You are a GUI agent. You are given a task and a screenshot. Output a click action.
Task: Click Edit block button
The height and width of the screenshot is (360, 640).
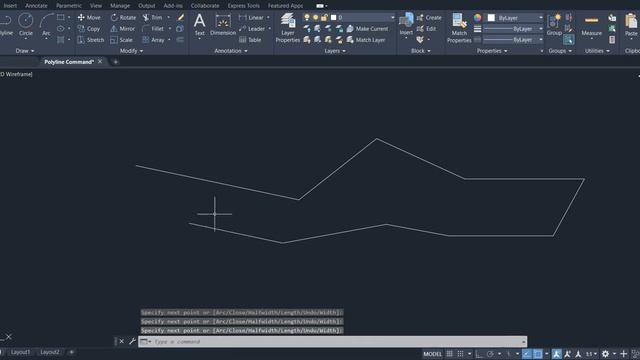[x=426, y=29]
